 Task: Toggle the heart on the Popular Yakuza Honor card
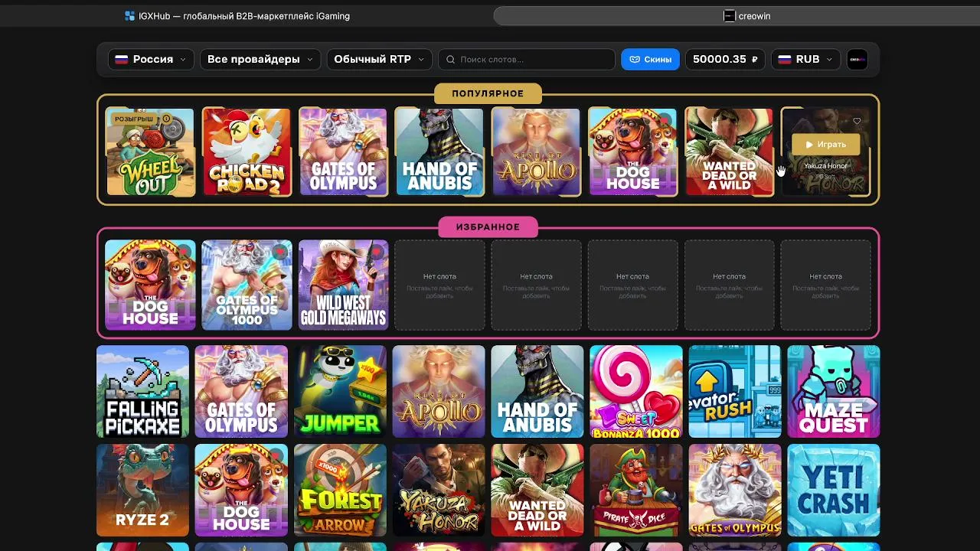pos(857,121)
